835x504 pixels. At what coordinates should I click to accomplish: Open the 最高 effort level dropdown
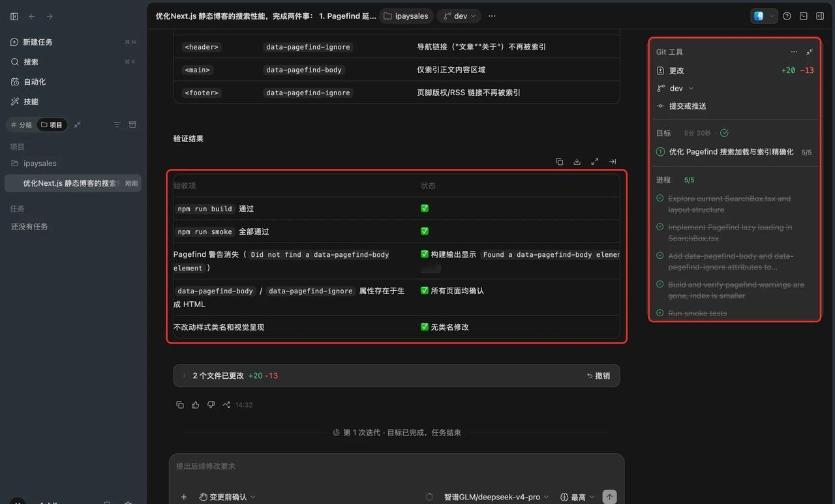(x=577, y=497)
